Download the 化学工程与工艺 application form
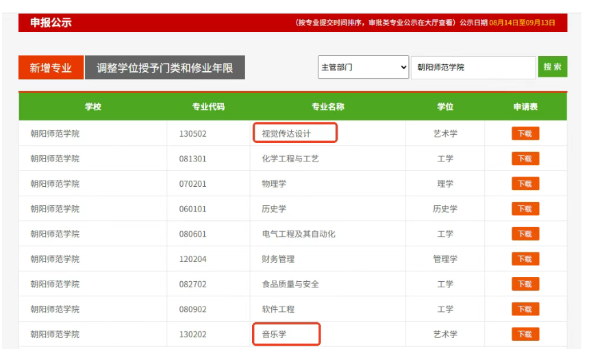Screen dimensions: 591x364 pos(525,159)
